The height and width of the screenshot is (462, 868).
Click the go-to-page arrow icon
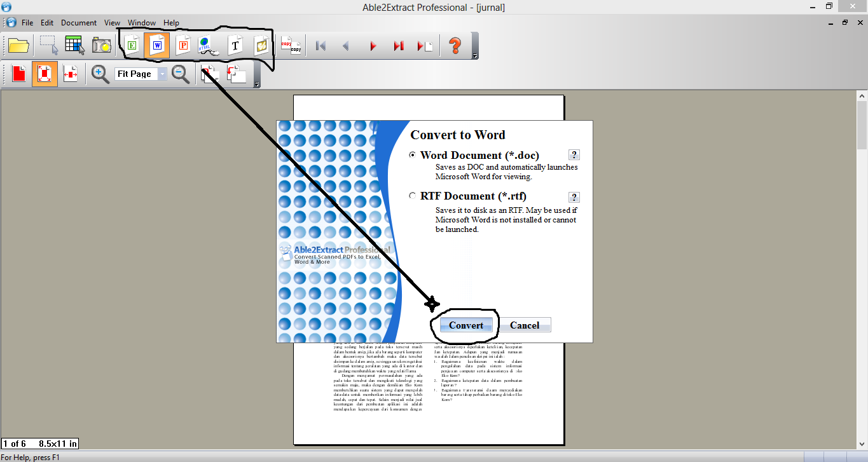[425, 46]
